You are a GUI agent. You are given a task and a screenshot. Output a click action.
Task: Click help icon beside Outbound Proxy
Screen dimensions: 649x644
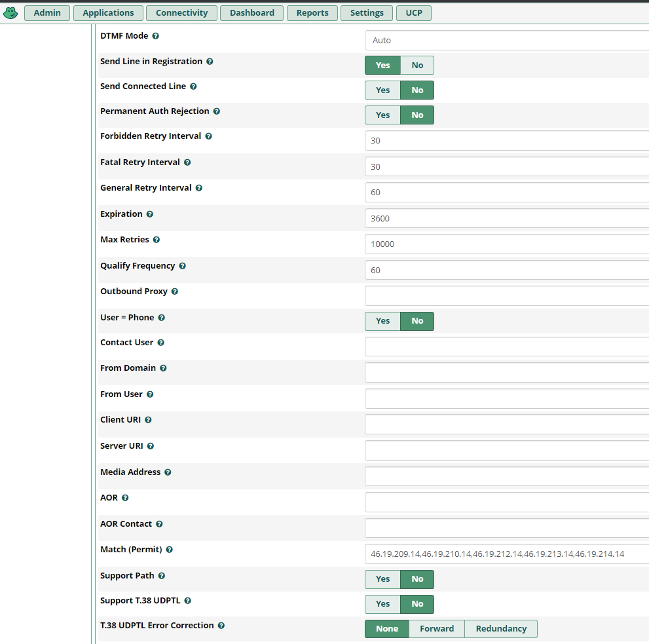pyautogui.click(x=174, y=292)
